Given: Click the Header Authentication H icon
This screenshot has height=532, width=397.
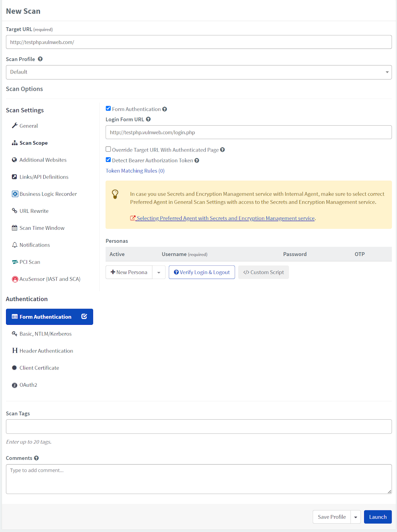Looking at the screenshot, I should click(15, 350).
